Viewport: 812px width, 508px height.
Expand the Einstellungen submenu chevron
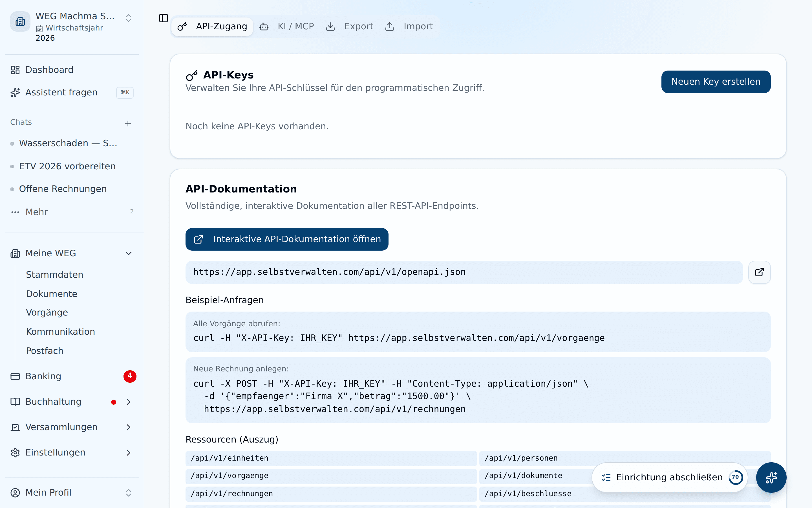129,453
